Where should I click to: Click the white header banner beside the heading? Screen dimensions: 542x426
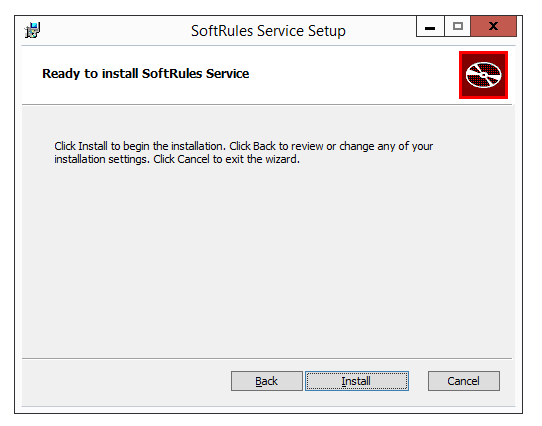pos(353,74)
